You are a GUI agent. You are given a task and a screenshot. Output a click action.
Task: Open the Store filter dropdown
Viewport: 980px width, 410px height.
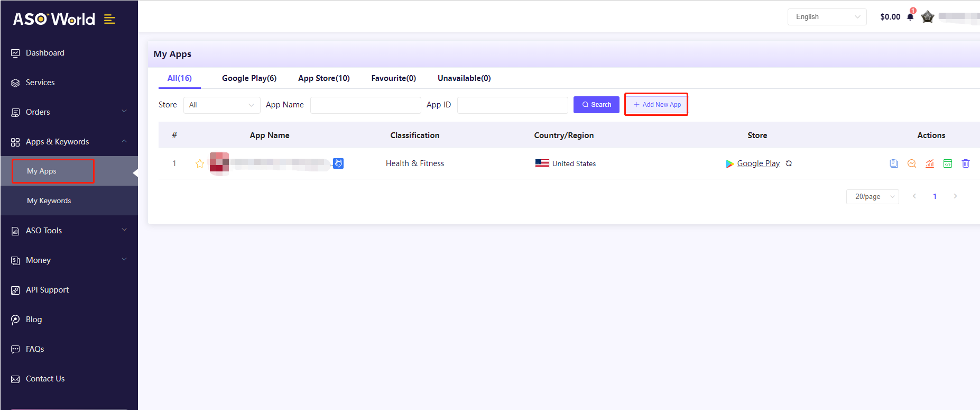[x=222, y=105]
